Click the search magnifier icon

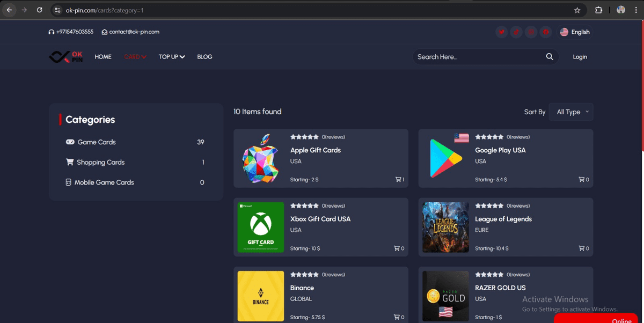pyautogui.click(x=550, y=57)
